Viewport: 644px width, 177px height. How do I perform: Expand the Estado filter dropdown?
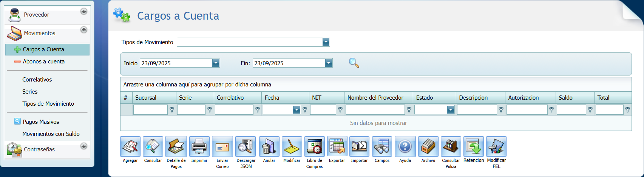450,110
